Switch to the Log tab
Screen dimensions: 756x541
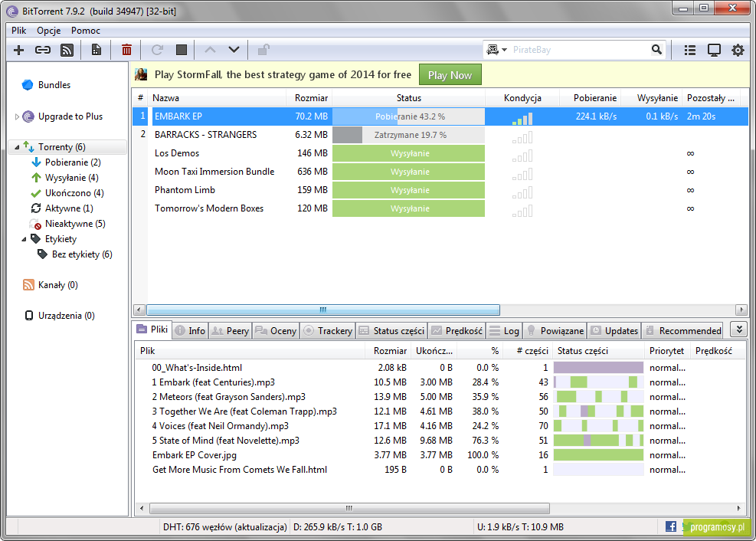504,331
